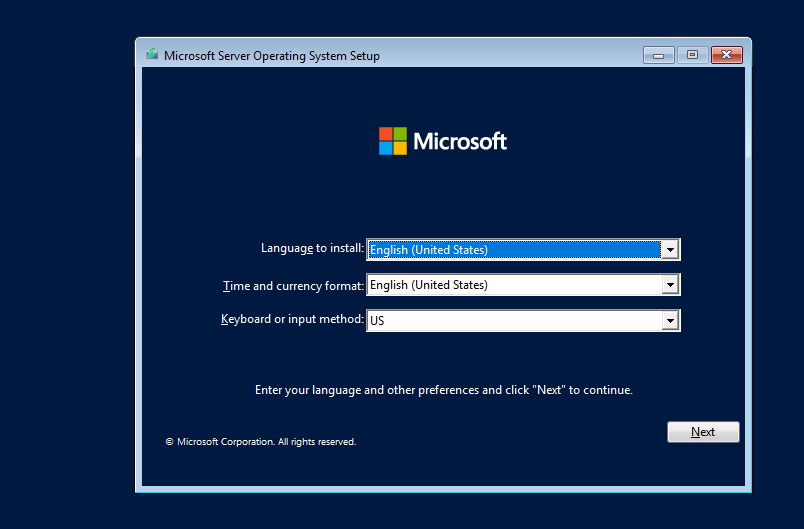Click the 'Microsoft Corporation. All rights reserved.' text

pos(260,442)
